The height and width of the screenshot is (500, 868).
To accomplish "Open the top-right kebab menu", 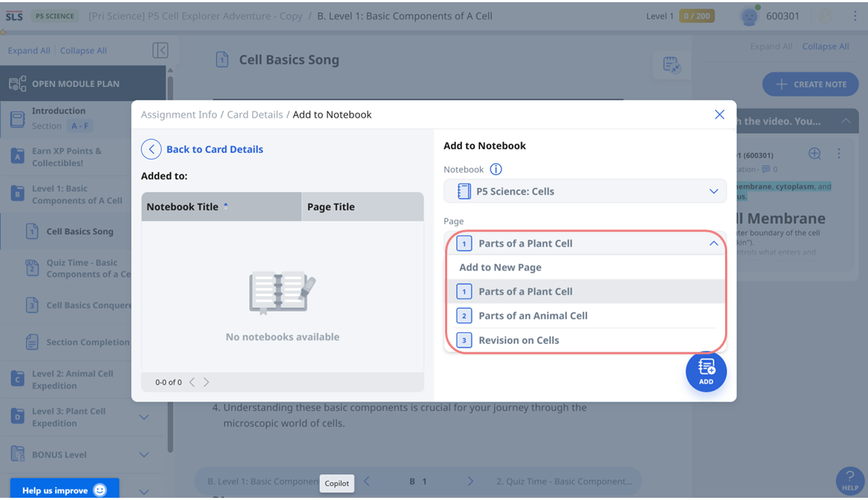I will (855, 15).
